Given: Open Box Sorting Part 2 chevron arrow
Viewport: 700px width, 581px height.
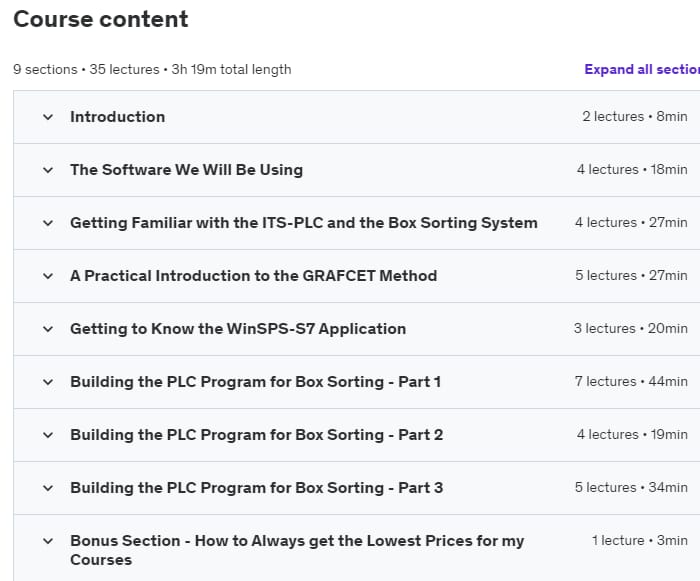Looking at the screenshot, I should [x=47, y=435].
